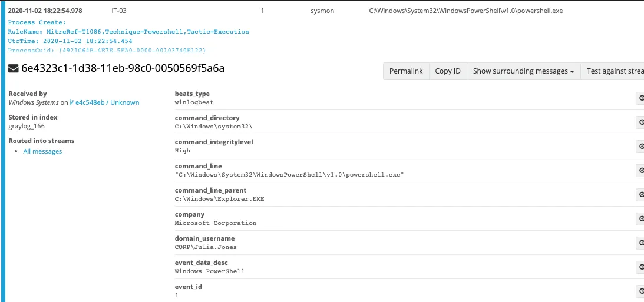
Task: Click the sysmon column value
Action: click(322, 11)
